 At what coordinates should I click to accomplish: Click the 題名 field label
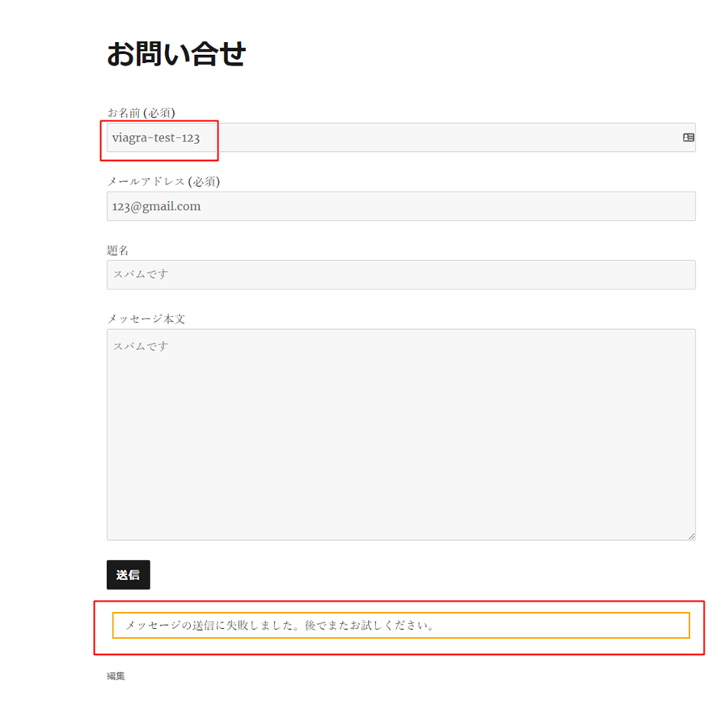117,251
